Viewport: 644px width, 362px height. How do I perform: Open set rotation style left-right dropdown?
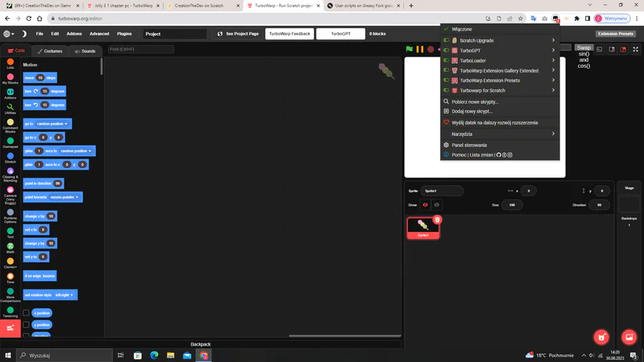click(x=64, y=295)
